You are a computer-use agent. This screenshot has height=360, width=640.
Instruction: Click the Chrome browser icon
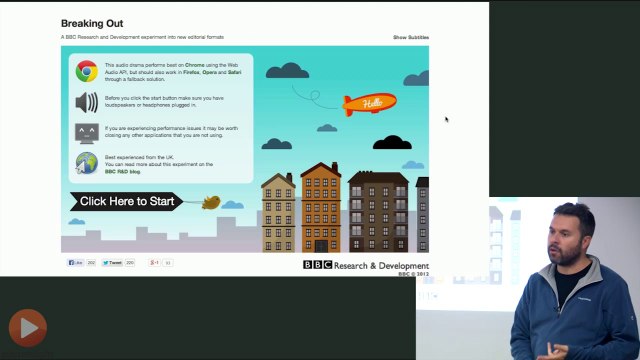click(x=87, y=71)
